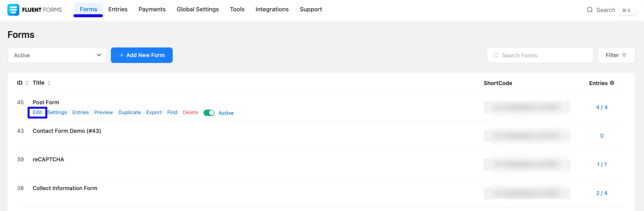Click the magnifier icon inside Search Forms

click(x=496, y=55)
